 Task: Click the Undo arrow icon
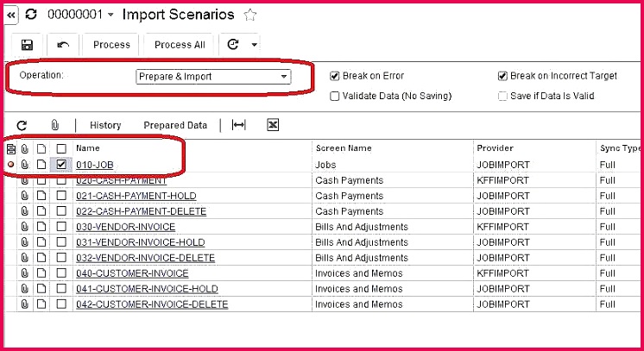click(63, 45)
